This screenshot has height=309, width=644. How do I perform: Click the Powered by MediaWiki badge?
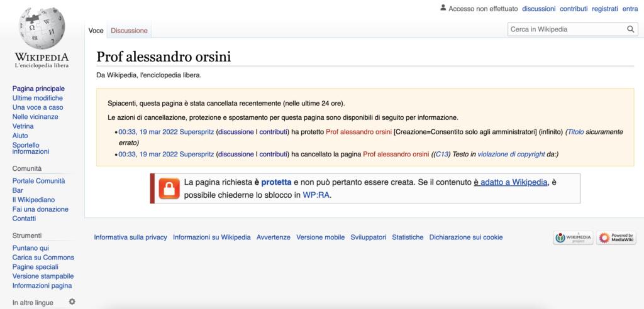coord(616,237)
